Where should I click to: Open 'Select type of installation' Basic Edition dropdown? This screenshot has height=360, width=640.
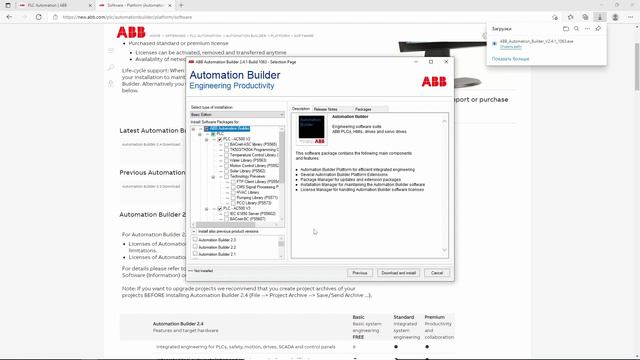click(x=237, y=115)
